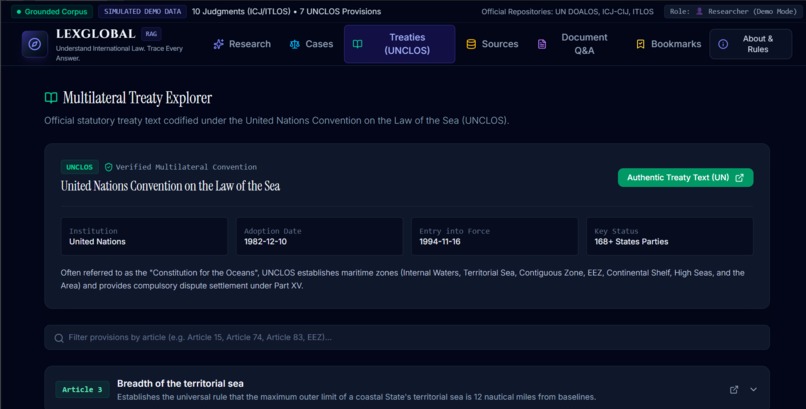Click Article 3 summary about 12 nautical miles
Image resolution: width=806 pixels, height=409 pixels.
(356, 397)
